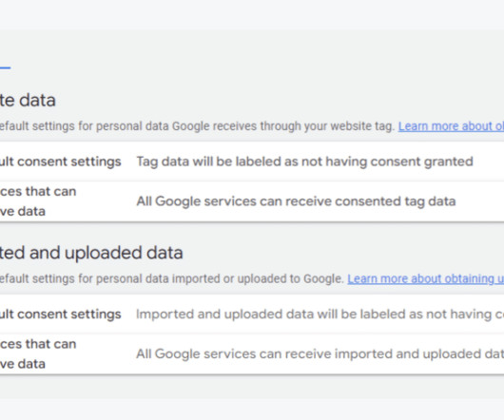Click the imported and uploaded data heading
This screenshot has height=420, width=504.
pos(91,253)
